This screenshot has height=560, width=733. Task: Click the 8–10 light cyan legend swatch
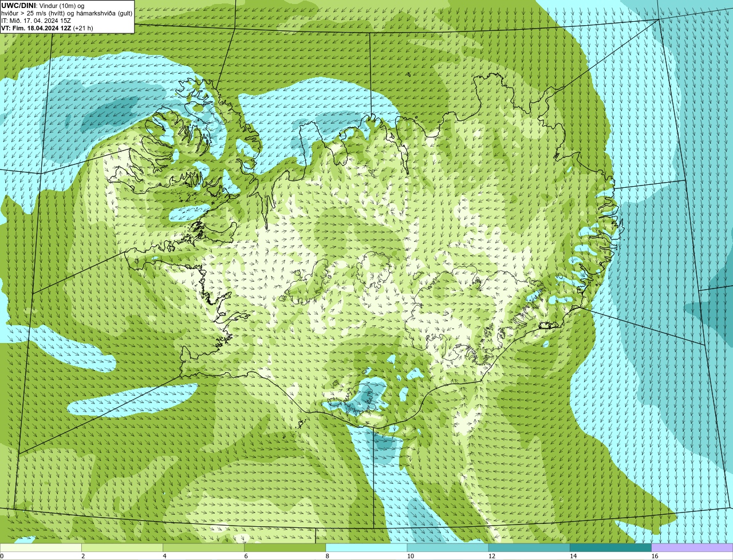[x=366, y=548]
